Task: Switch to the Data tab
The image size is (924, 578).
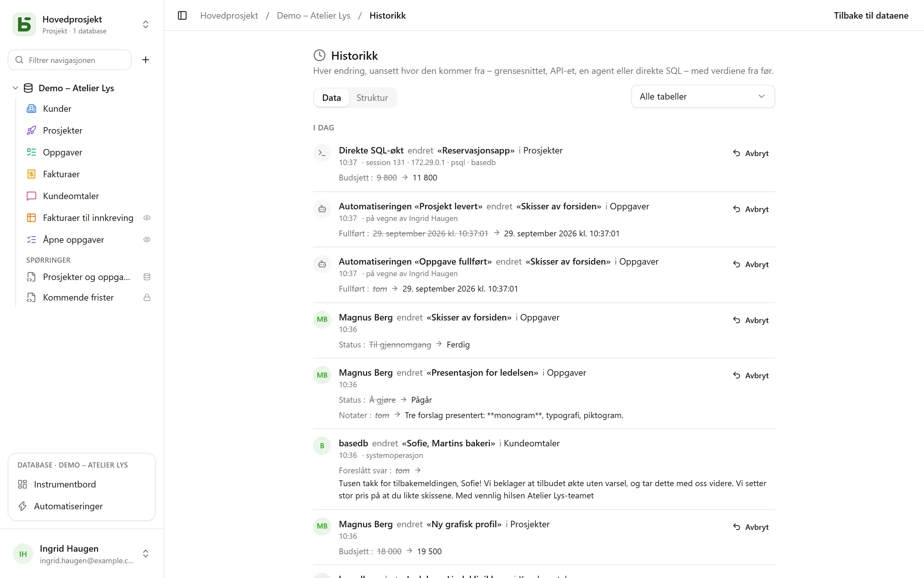Action: click(331, 98)
